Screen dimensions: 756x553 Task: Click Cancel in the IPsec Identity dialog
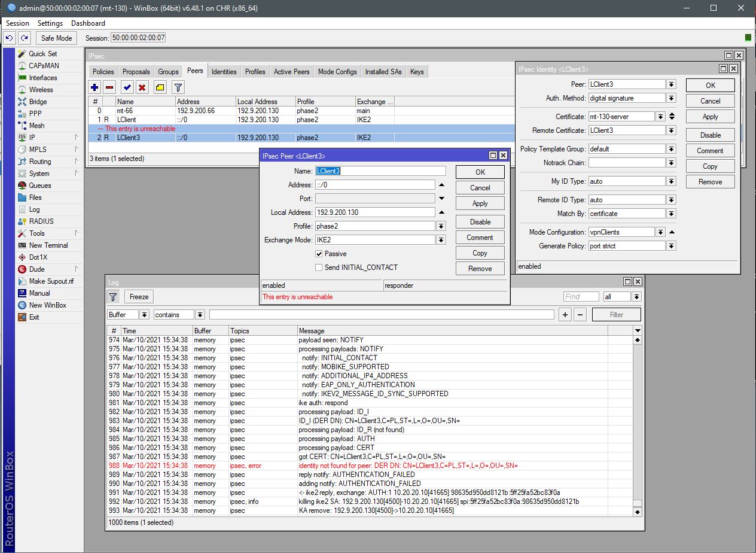click(x=711, y=101)
